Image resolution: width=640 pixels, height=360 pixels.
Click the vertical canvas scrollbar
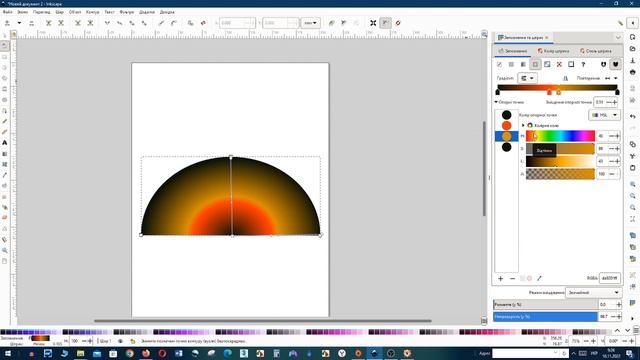point(484,169)
